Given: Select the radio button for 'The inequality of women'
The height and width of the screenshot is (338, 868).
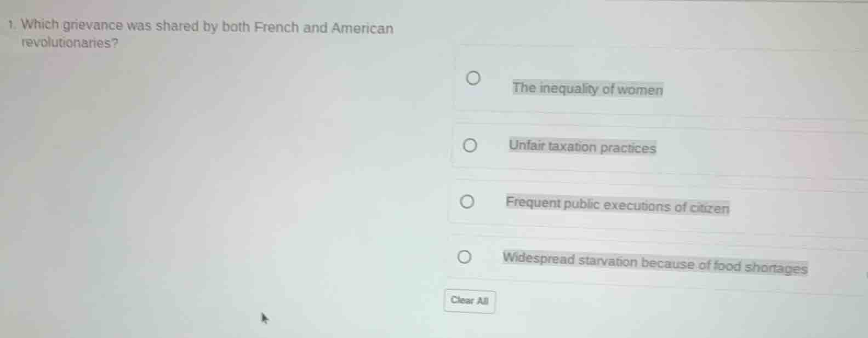Looking at the screenshot, I should tap(473, 78).
